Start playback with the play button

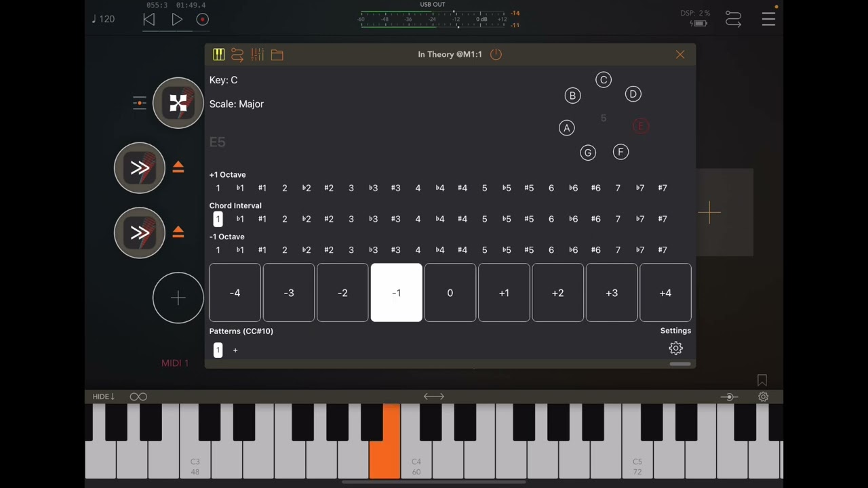pos(176,20)
